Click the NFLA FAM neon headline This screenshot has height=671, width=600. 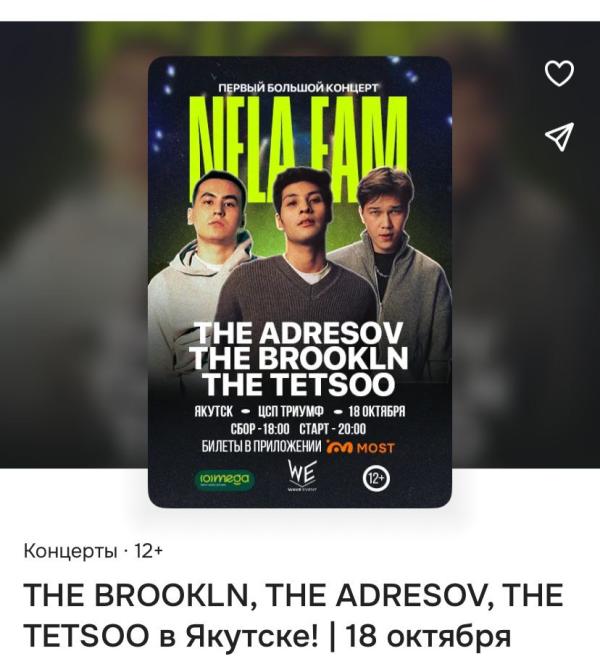(299, 148)
